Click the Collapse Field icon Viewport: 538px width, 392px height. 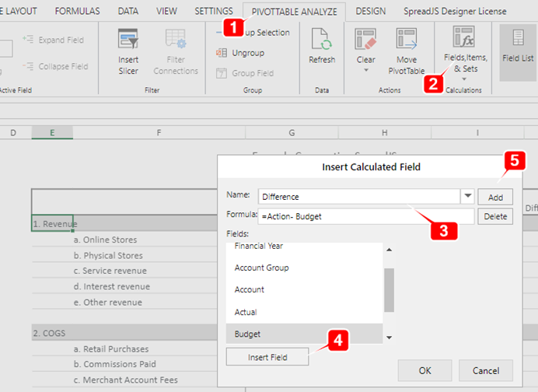[x=28, y=65]
